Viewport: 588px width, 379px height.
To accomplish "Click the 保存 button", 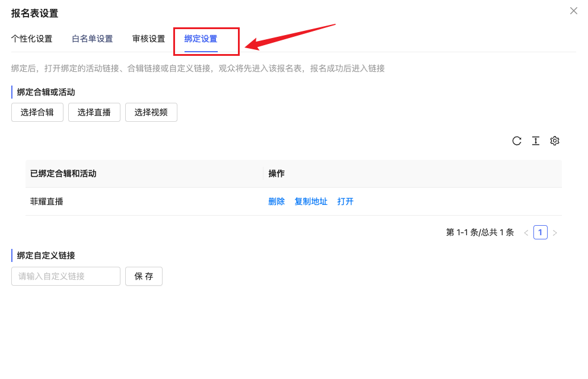I will tap(144, 276).
